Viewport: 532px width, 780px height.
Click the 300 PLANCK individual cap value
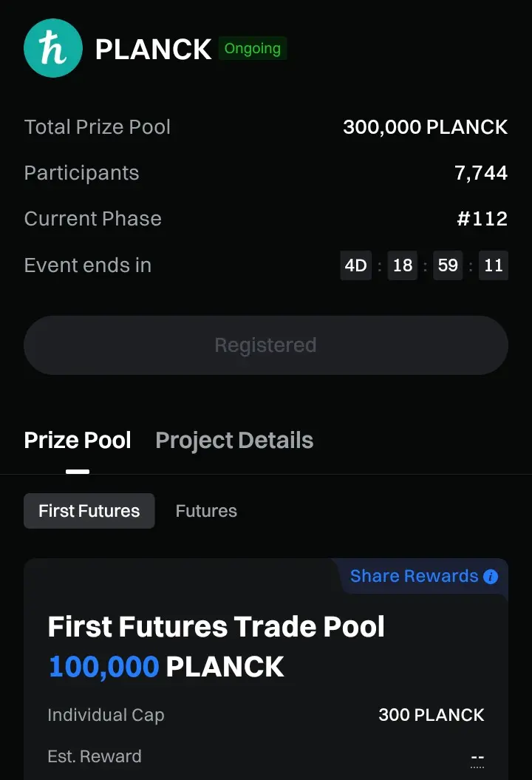click(432, 715)
